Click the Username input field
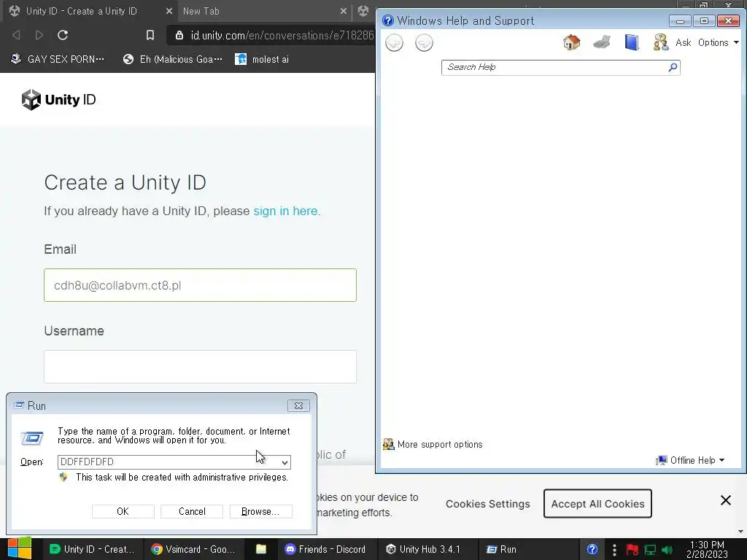Viewport: 747px width, 560px height. 200,367
